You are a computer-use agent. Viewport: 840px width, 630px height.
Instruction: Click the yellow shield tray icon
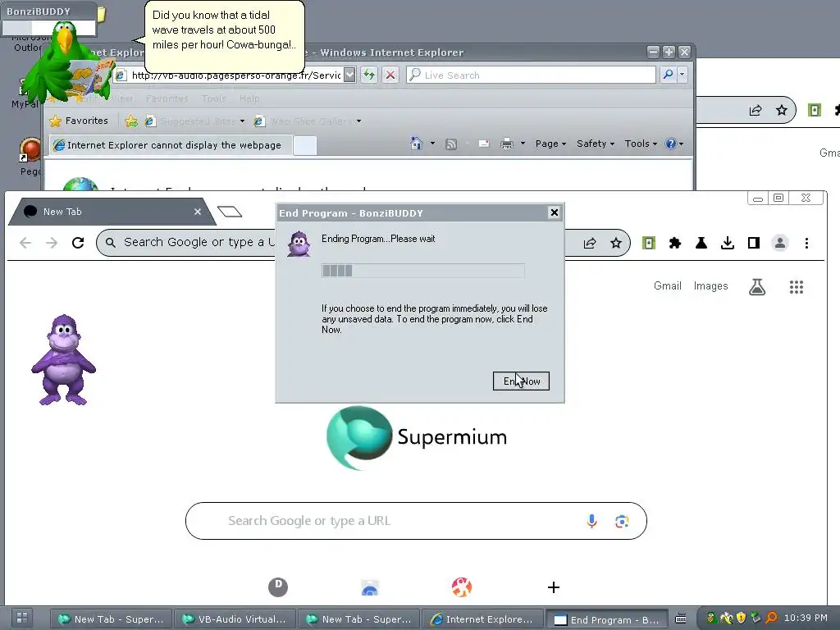(x=741, y=618)
